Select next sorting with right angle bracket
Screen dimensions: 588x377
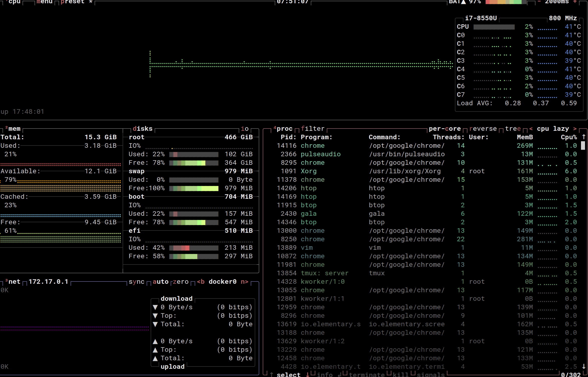click(x=575, y=129)
